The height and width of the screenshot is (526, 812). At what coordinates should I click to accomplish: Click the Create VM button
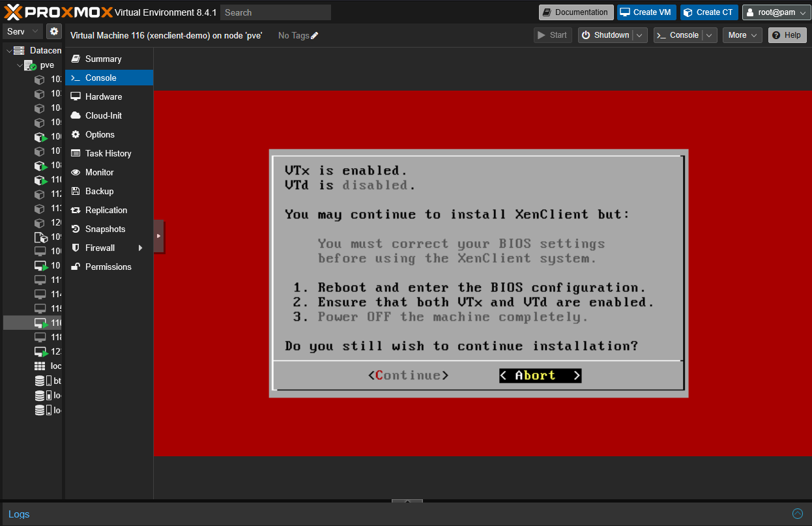click(646, 12)
